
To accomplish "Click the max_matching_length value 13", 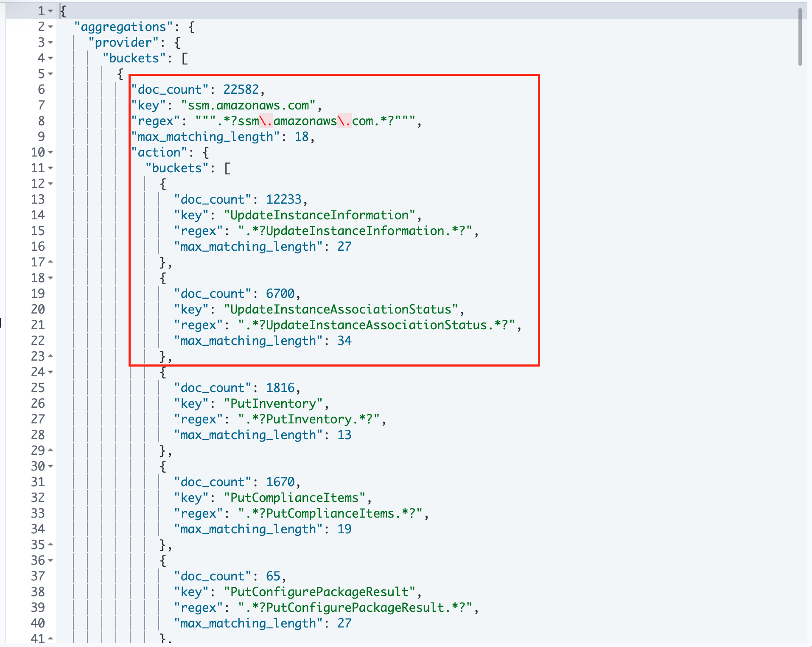I will coord(344,435).
